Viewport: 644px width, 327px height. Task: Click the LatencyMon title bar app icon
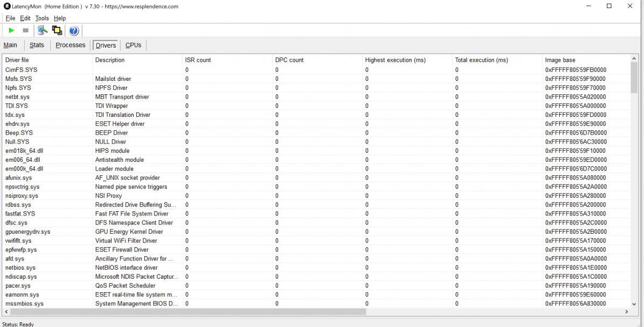pyautogui.click(x=7, y=6)
